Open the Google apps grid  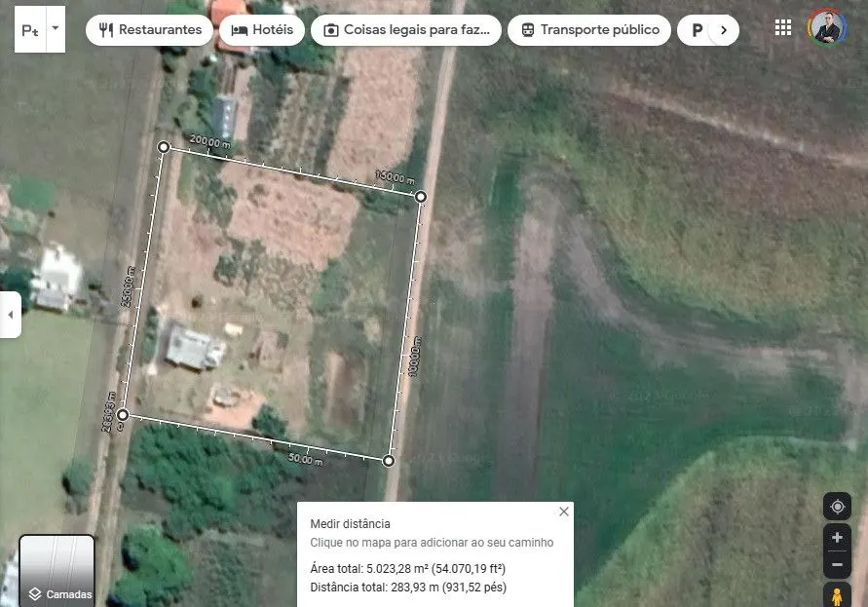[x=782, y=27]
